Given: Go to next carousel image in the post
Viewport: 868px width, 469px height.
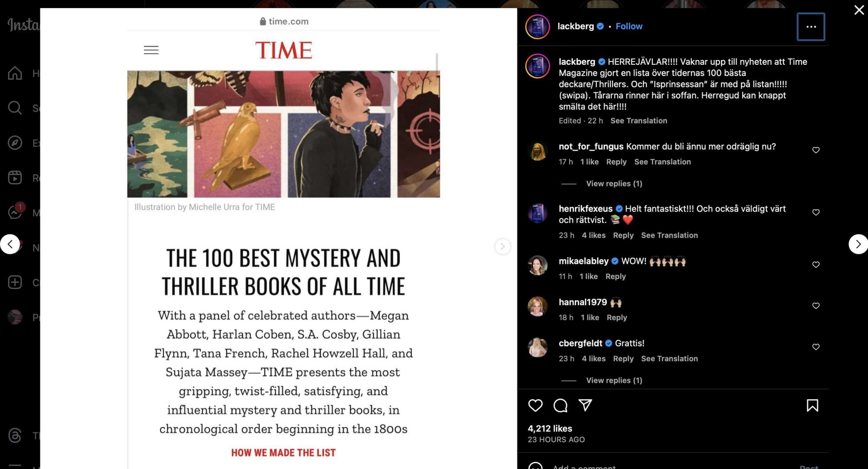Looking at the screenshot, I should (502, 247).
